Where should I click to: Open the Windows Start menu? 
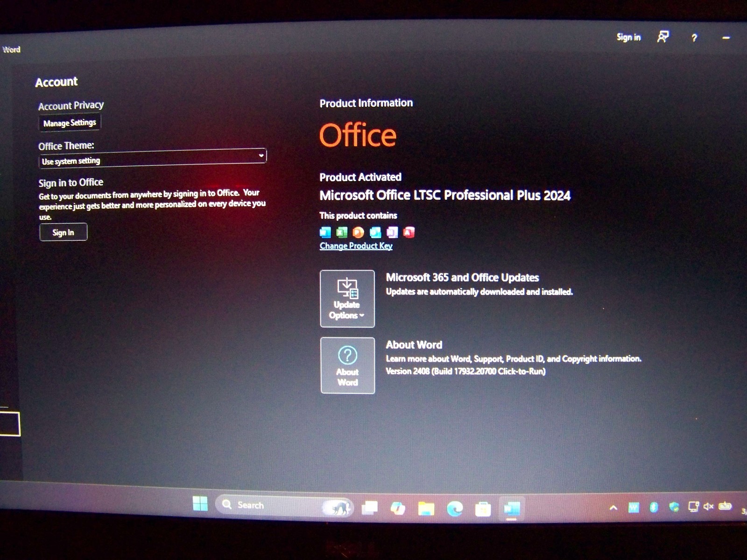click(200, 504)
